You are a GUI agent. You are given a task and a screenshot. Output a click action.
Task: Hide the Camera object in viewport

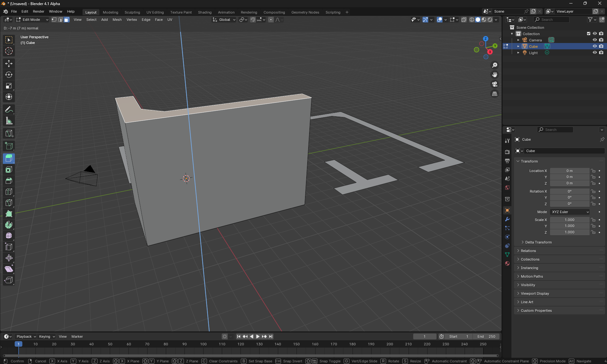[595, 40]
